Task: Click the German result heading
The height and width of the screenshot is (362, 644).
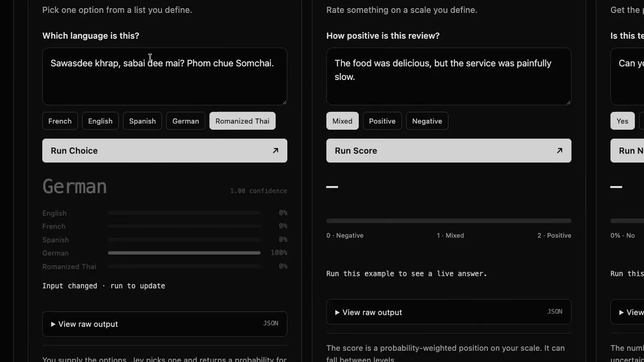Action: [x=74, y=187]
